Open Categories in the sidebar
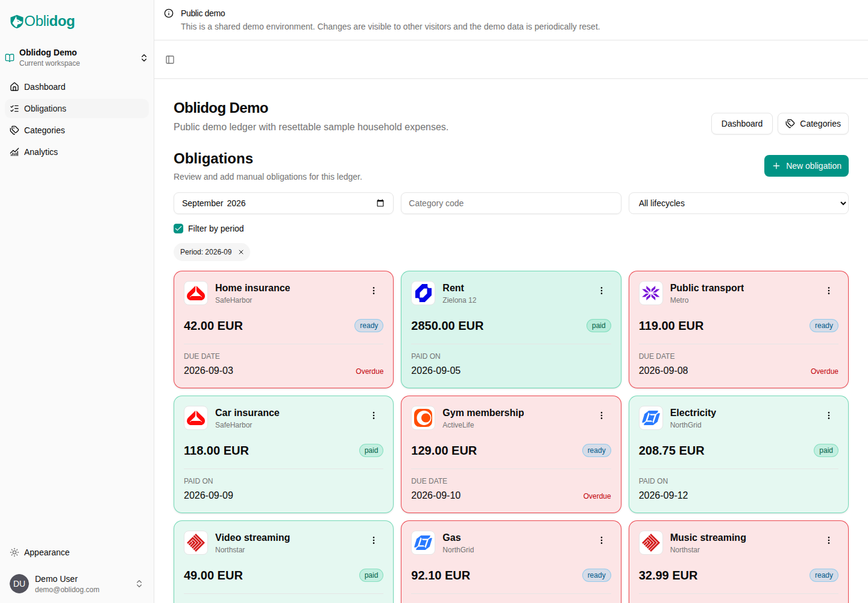The width and height of the screenshot is (868, 603). pyautogui.click(x=77, y=130)
